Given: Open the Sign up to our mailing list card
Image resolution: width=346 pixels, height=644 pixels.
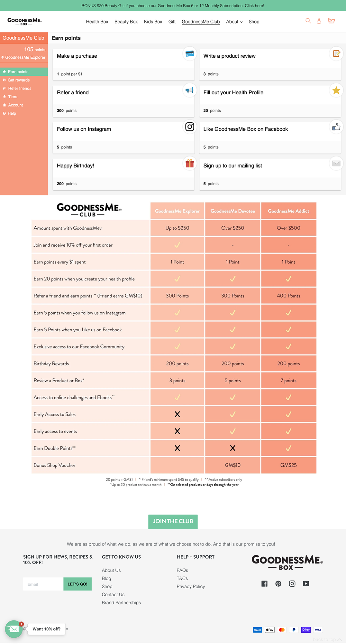Looking at the screenshot, I should [270, 174].
